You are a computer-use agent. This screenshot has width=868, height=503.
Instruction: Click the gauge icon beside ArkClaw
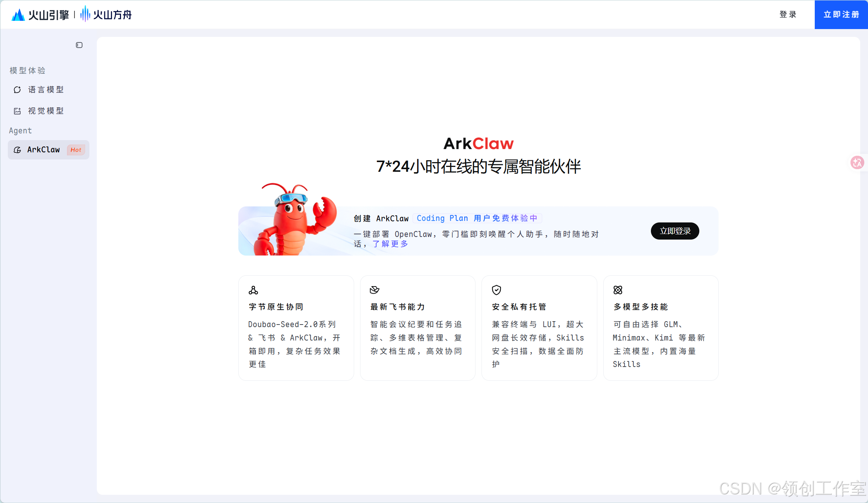point(18,150)
